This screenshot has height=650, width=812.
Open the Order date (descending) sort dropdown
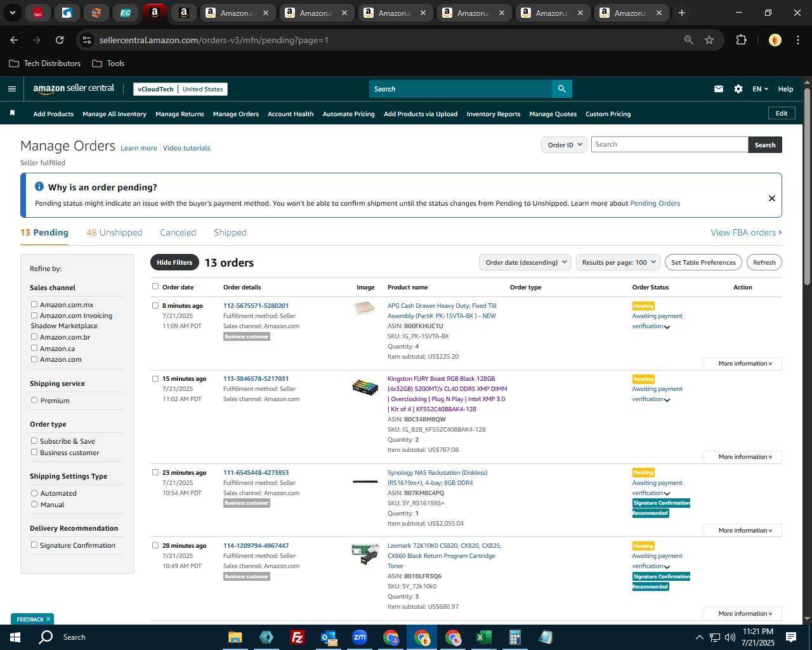pos(525,262)
